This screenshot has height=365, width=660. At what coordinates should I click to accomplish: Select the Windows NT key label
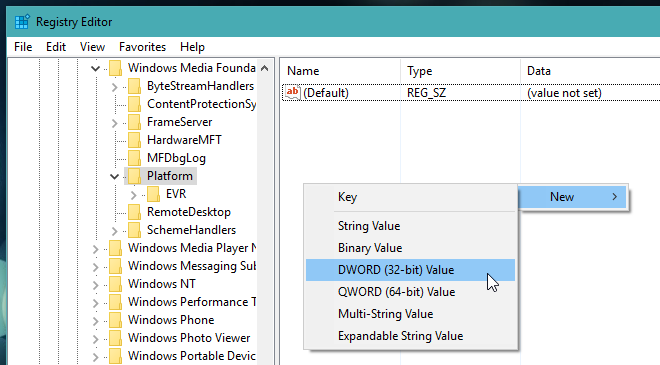(x=162, y=284)
